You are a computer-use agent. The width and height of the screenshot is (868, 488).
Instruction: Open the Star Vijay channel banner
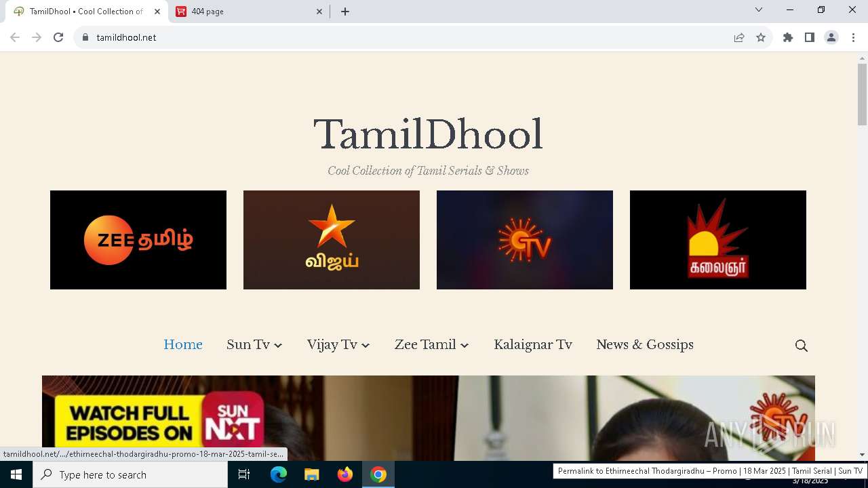pyautogui.click(x=332, y=240)
